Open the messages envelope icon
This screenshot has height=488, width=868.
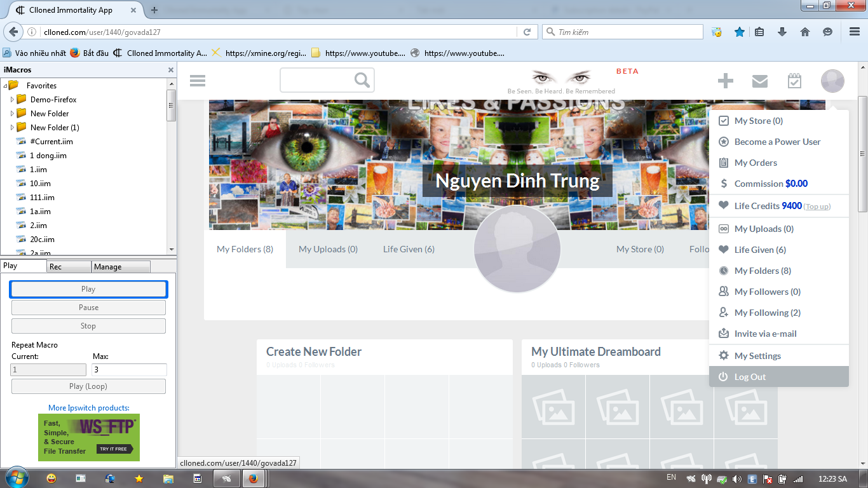pos(759,81)
